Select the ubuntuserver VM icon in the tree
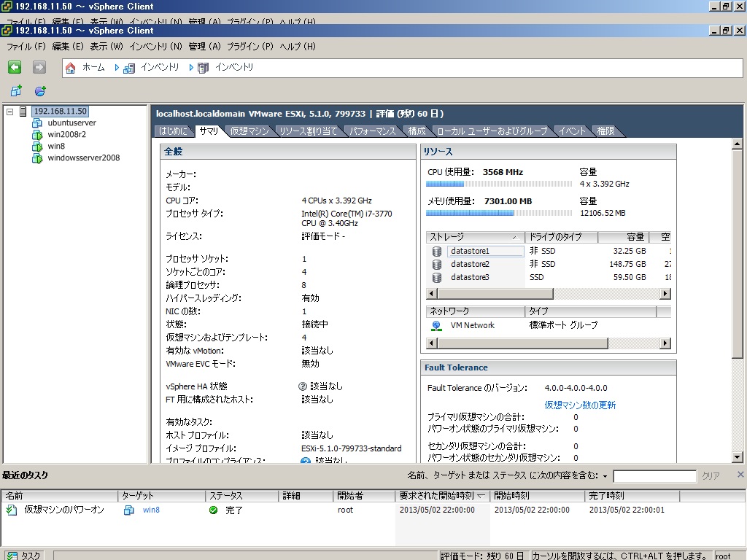The height and width of the screenshot is (560, 747). coord(37,123)
